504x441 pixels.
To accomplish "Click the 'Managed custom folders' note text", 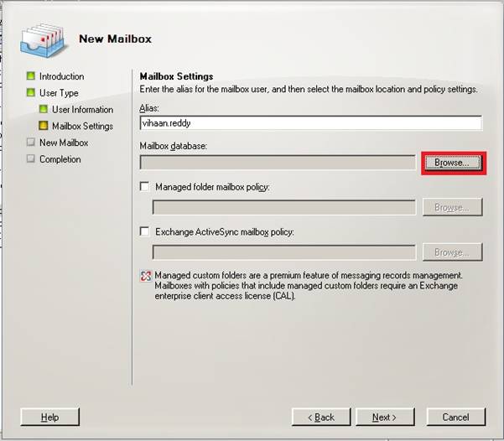I will [x=309, y=286].
